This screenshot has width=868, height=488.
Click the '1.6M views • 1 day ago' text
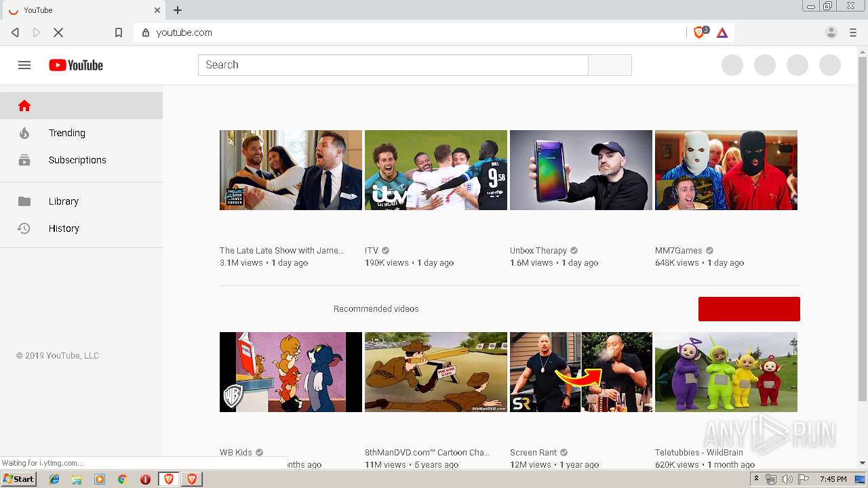click(554, 263)
